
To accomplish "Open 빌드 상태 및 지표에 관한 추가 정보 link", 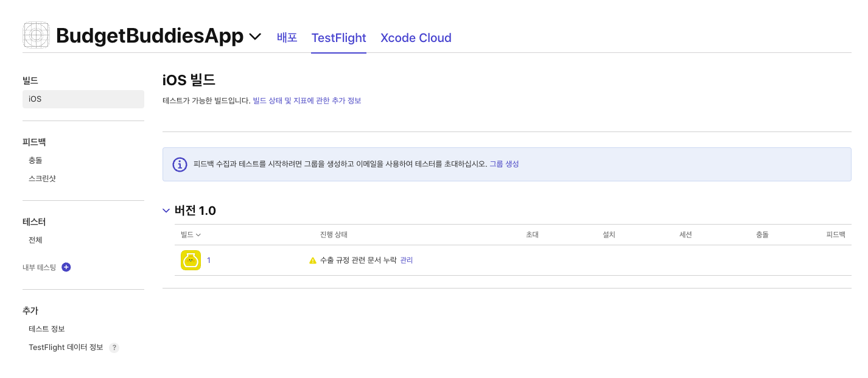I will pos(307,100).
